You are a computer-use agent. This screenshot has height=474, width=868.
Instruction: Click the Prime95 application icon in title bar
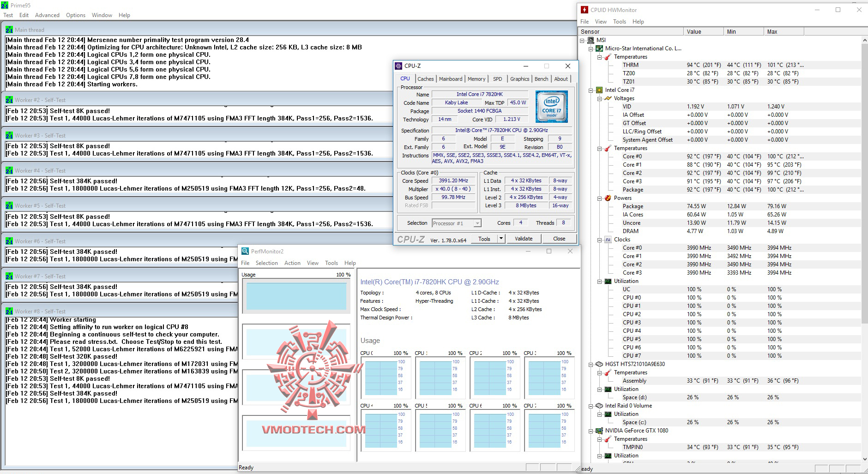[5, 6]
